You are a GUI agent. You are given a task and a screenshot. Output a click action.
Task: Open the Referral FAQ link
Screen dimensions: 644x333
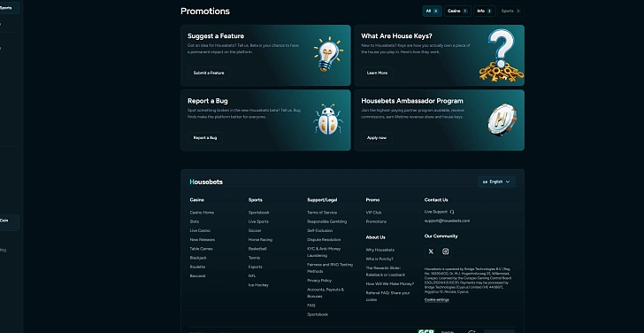pos(387,296)
